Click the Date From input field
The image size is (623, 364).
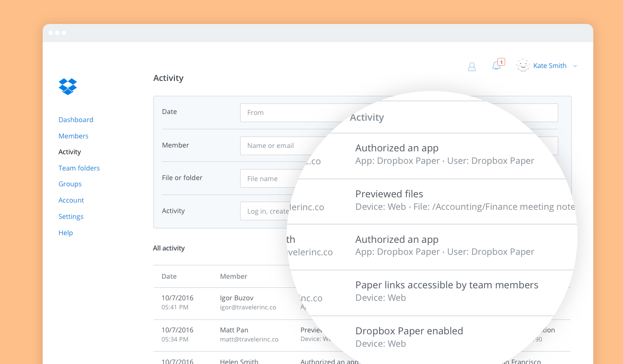pyautogui.click(x=288, y=113)
